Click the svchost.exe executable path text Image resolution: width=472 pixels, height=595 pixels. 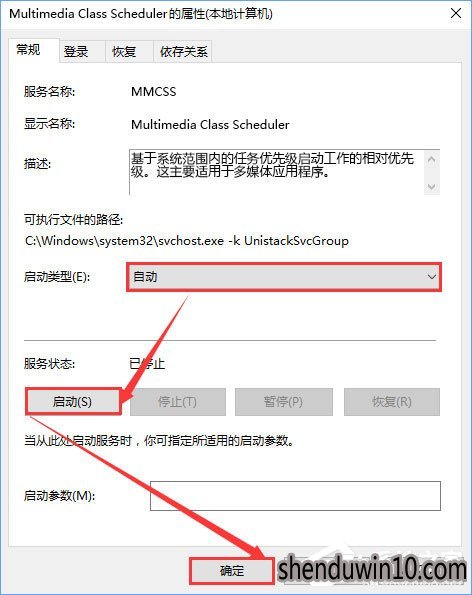point(187,241)
